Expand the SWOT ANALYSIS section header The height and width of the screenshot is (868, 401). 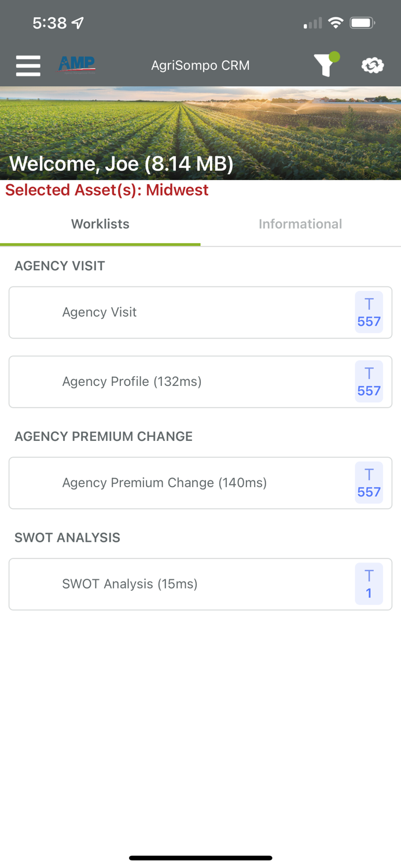click(68, 538)
